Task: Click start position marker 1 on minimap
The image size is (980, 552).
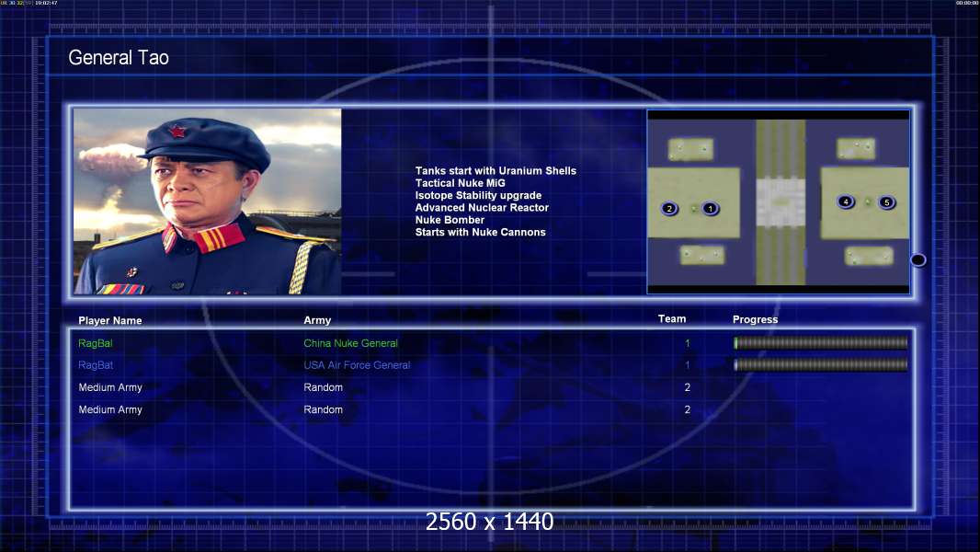Action: tap(710, 208)
